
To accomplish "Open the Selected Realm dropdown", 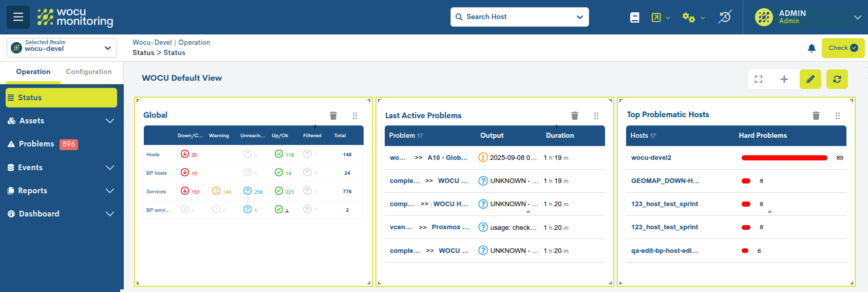I will point(62,48).
